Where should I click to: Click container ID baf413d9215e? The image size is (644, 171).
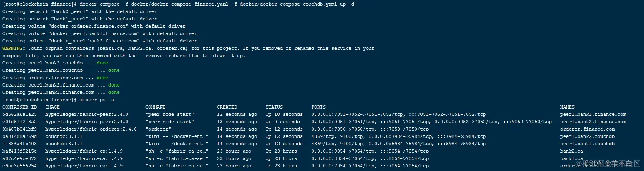point(20,151)
